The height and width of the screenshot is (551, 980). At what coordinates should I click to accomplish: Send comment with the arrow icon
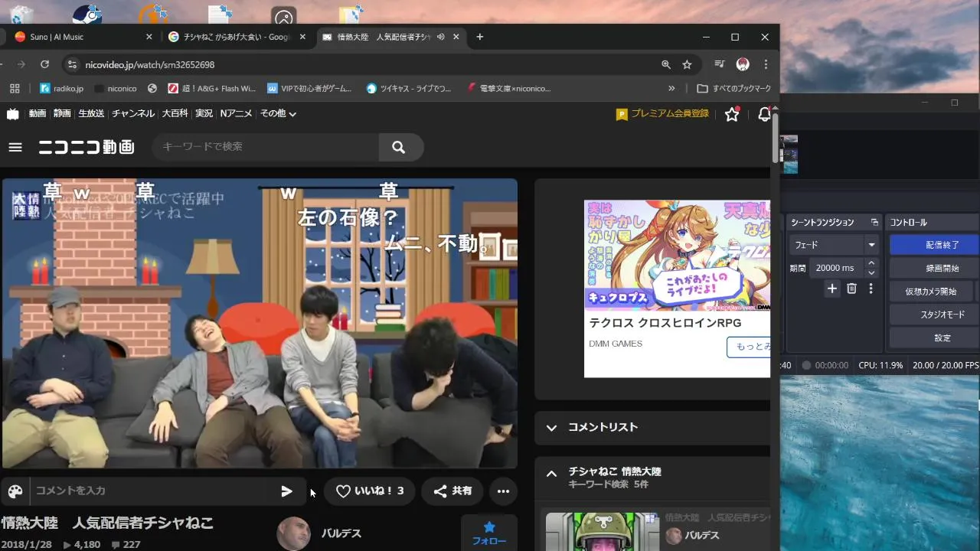(x=286, y=491)
